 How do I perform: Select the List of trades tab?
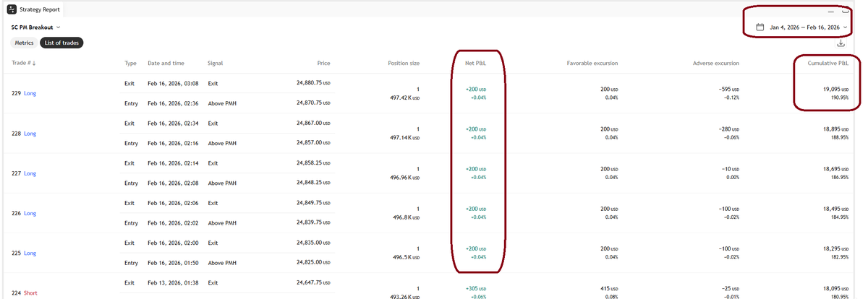[61, 43]
